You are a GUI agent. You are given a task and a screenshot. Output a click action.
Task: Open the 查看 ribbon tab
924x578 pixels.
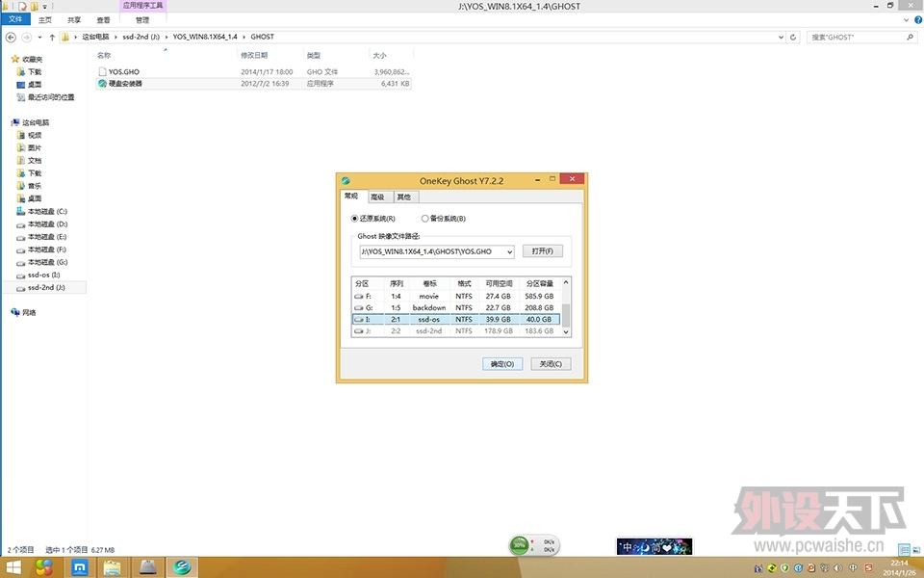click(103, 20)
